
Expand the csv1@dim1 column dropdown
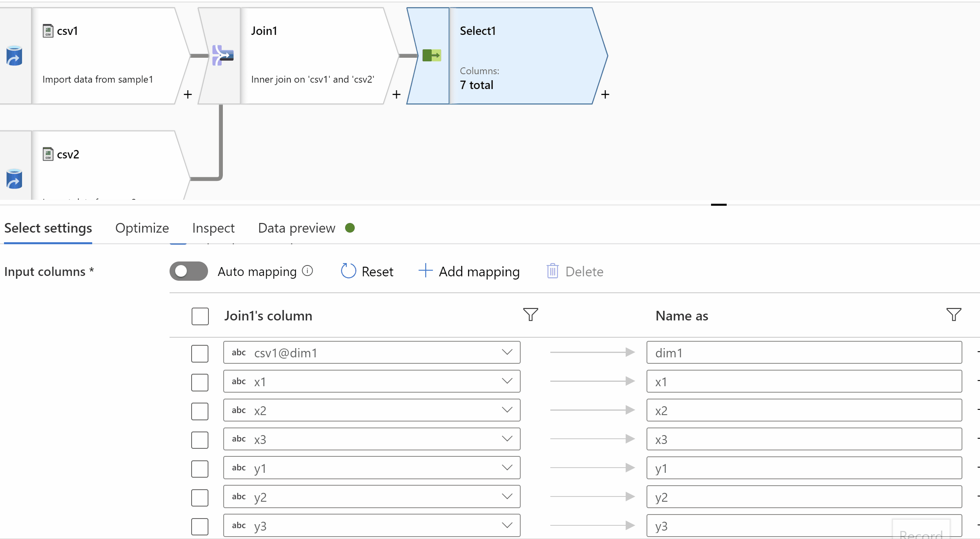[x=507, y=353]
